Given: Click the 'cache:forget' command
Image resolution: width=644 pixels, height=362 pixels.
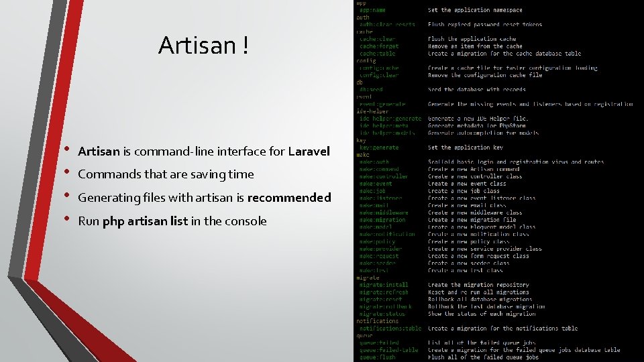Looking at the screenshot, I should (379, 46).
